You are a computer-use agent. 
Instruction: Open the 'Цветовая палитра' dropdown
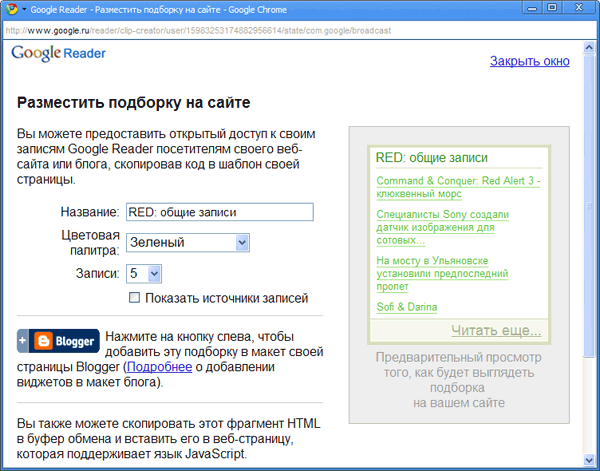(188, 243)
